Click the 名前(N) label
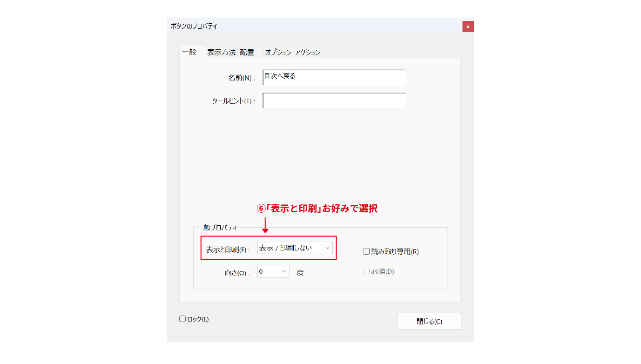This screenshot has width=641, height=364. 242,78
